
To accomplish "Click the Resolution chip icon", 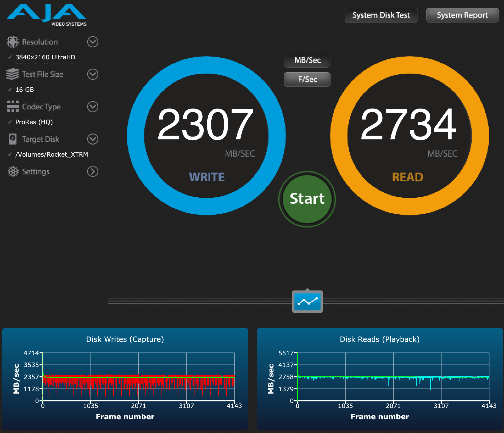I will pyautogui.click(x=13, y=42).
